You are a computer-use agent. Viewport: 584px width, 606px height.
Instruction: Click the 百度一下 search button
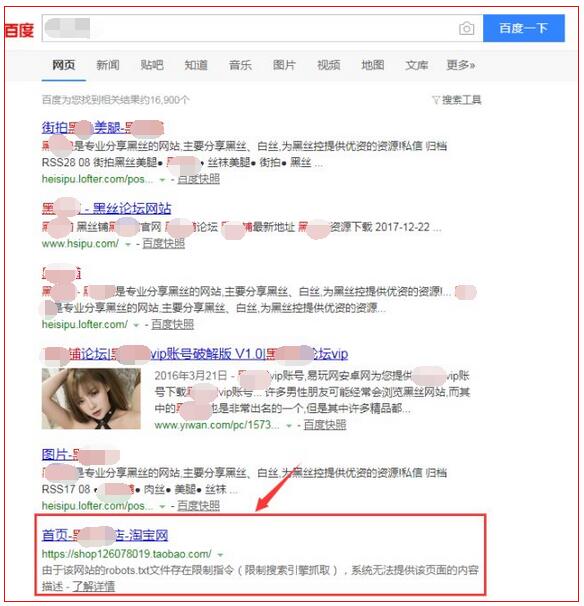(x=524, y=28)
